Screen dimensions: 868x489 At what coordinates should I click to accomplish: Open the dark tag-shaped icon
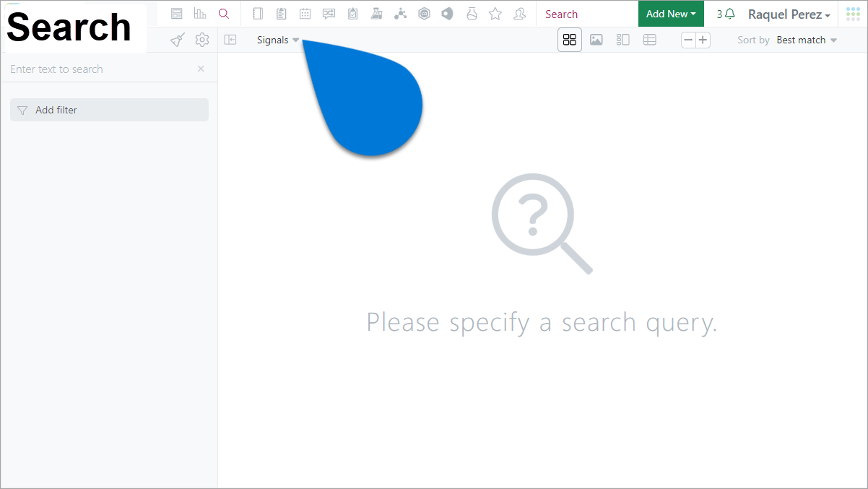point(448,14)
